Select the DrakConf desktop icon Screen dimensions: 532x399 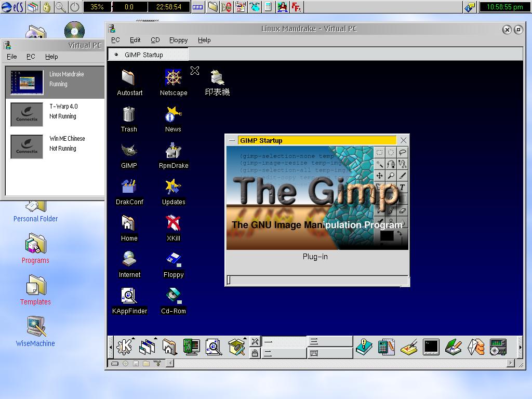tap(129, 192)
